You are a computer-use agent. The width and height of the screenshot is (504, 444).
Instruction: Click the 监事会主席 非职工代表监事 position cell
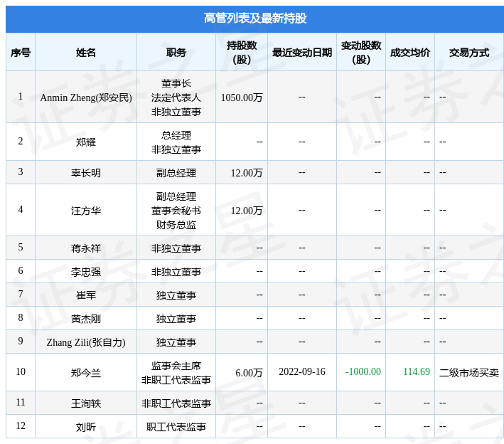point(176,373)
